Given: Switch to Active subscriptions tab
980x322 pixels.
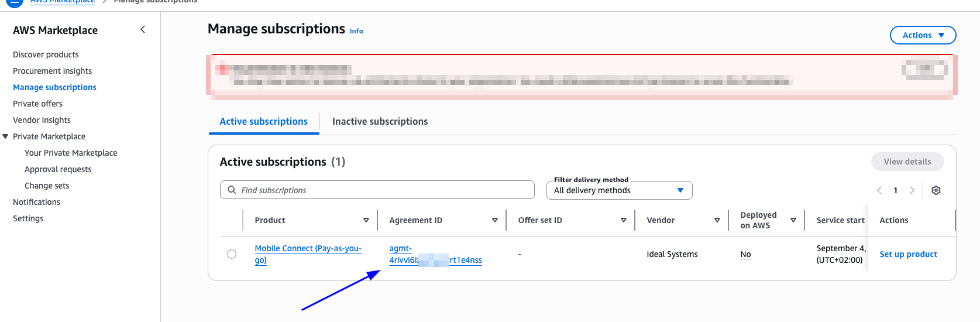Looking at the screenshot, I should click(263, 121).
